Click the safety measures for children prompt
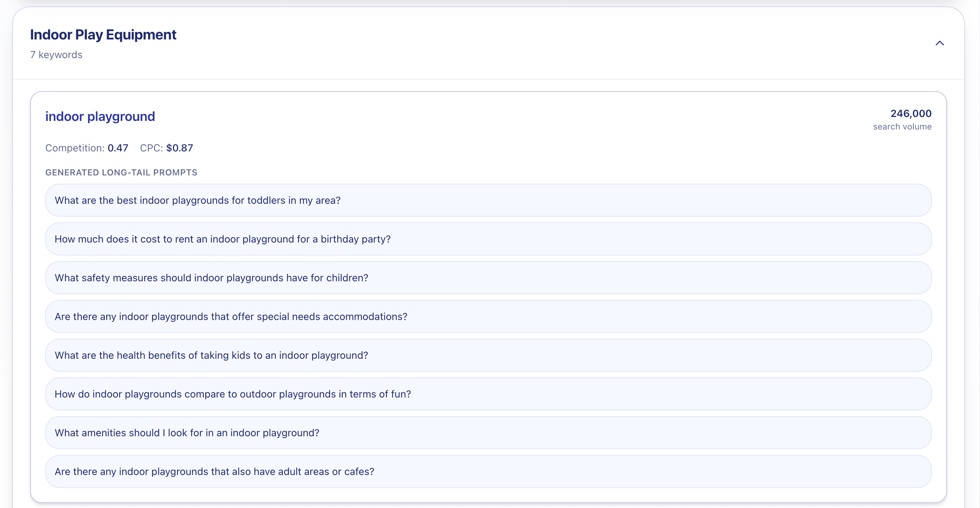Viewport: 980px width, 508px height. (x=212, y=278)
